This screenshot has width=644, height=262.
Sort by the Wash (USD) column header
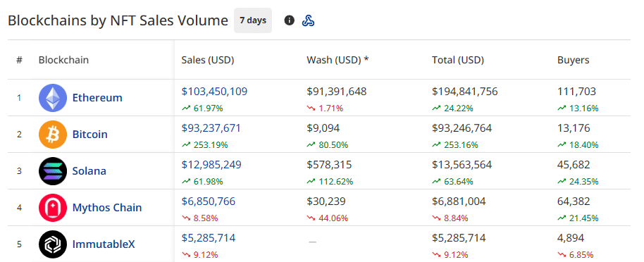click(x=338, y=60)
